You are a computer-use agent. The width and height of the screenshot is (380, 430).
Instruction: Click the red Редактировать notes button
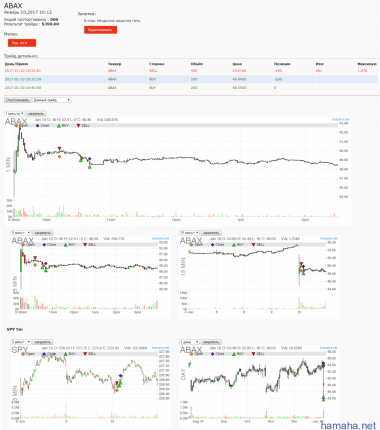100,30
